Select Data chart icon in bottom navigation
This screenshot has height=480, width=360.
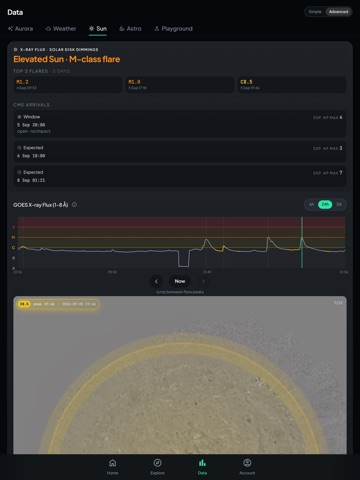coord(202,466)
